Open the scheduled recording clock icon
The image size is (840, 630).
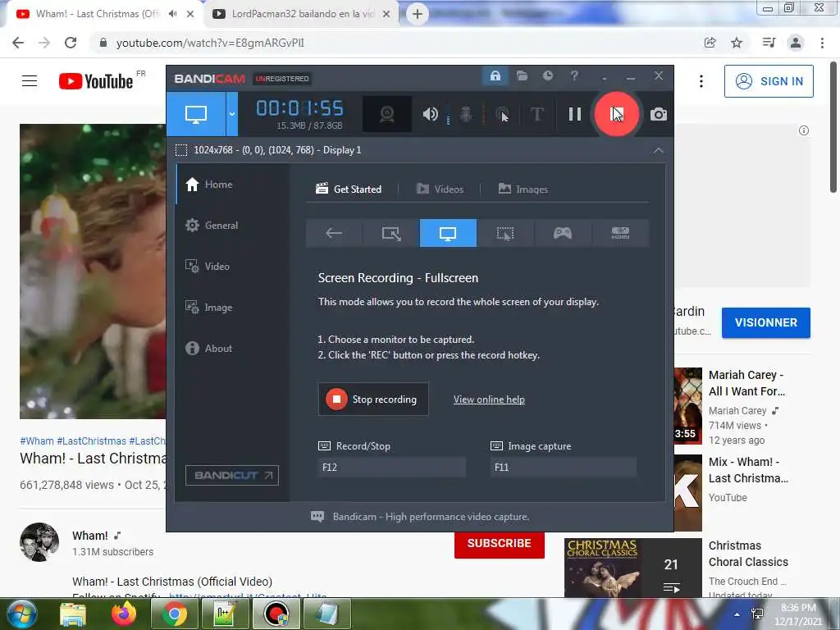point(547,76)
